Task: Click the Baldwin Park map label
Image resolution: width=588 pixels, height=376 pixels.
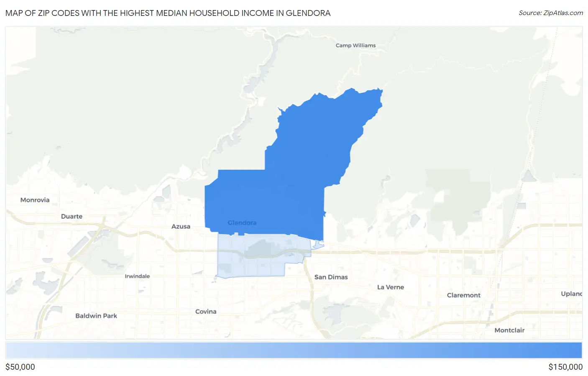Action: click(x=96, y=315)
